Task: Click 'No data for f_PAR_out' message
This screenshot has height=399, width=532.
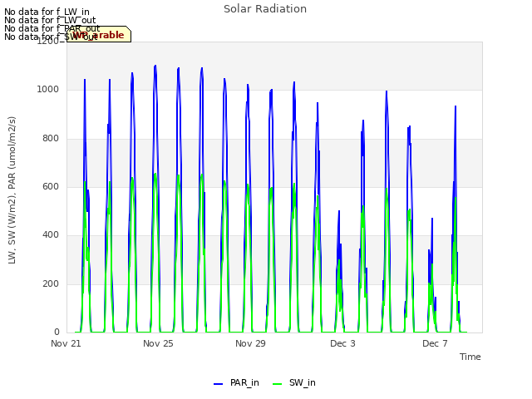Action: tap(52, 28)
